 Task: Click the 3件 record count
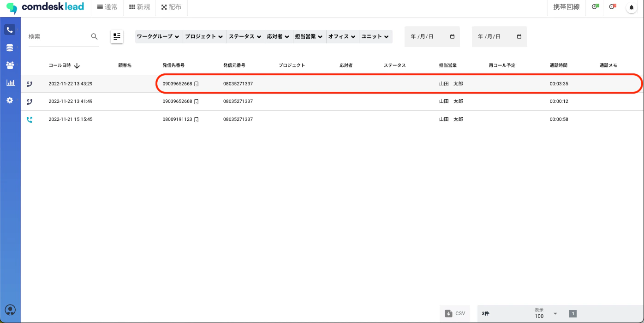click(x=485, y=314)
